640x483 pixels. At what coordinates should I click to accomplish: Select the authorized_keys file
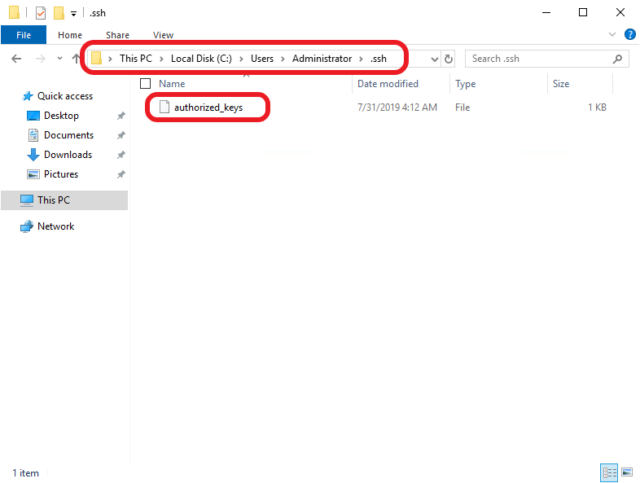(208, 107)
